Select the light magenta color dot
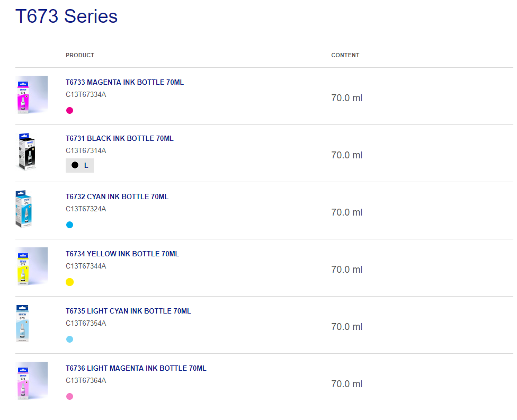The height and width of the screenshot is (420, 517). (69, 397)
